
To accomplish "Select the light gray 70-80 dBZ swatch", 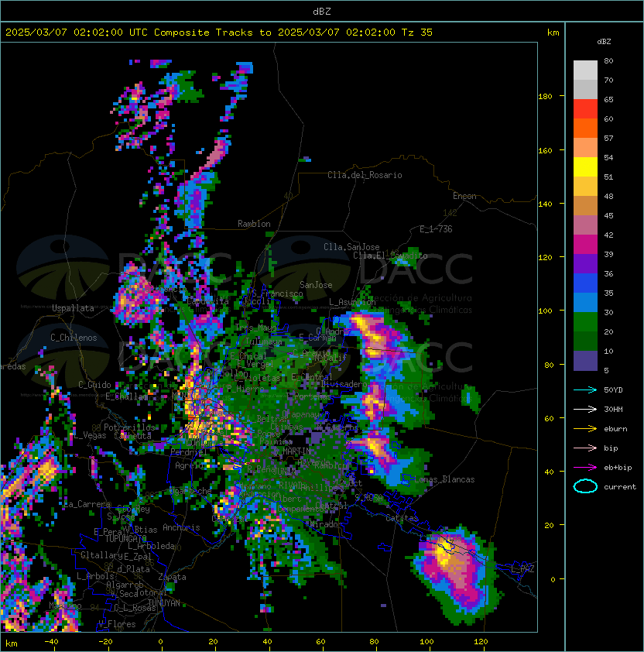I will pos(585,70).
